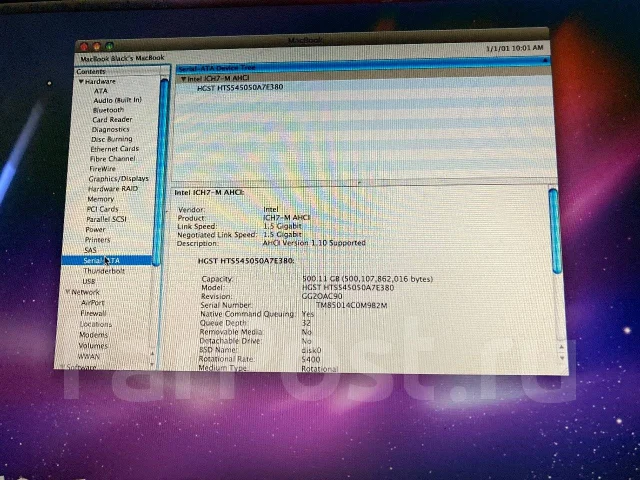Image resolution: width=640 pixels, height=480 pixels.
Task: Open the Bluetooth hardware entry
Action: 108,110
